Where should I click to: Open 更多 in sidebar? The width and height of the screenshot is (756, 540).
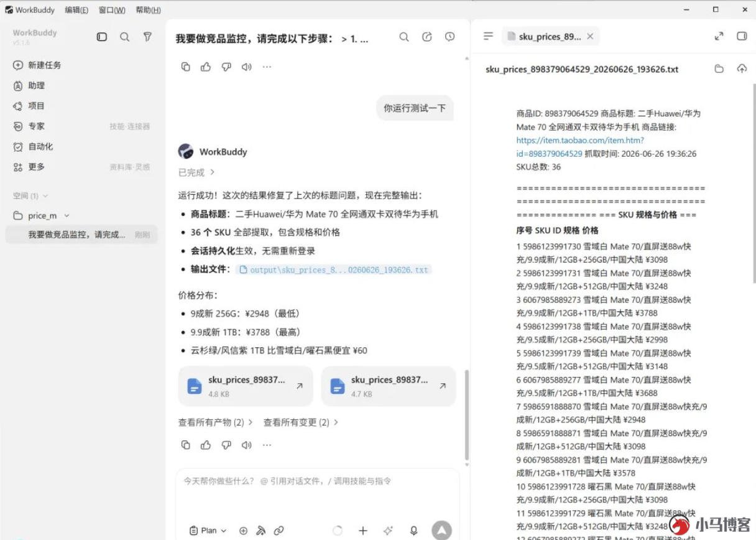(36, 167)
